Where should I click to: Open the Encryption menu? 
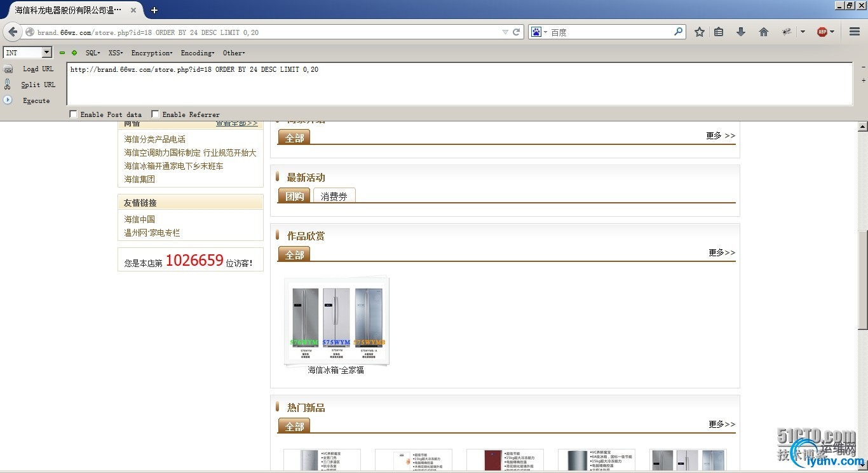coord(152,53)
